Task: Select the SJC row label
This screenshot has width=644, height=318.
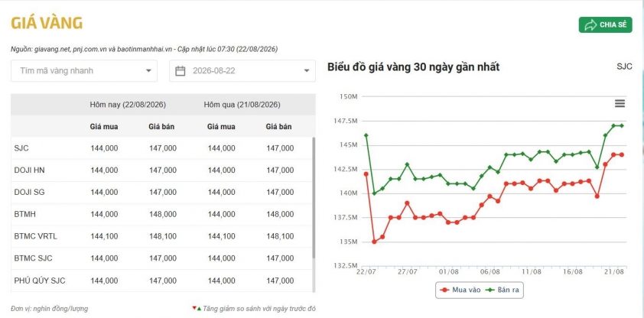Action: (21, 148)
